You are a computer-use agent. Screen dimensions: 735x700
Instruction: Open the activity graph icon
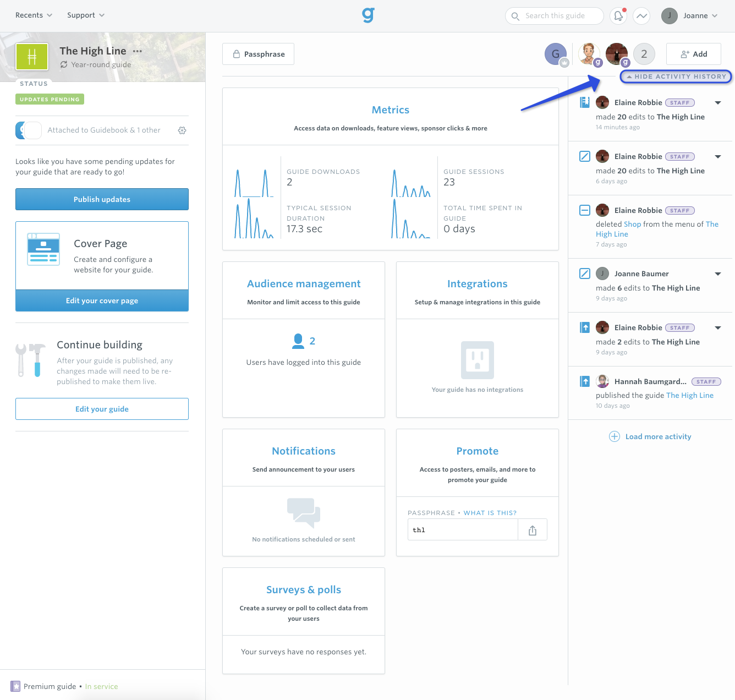pos(641,16)
